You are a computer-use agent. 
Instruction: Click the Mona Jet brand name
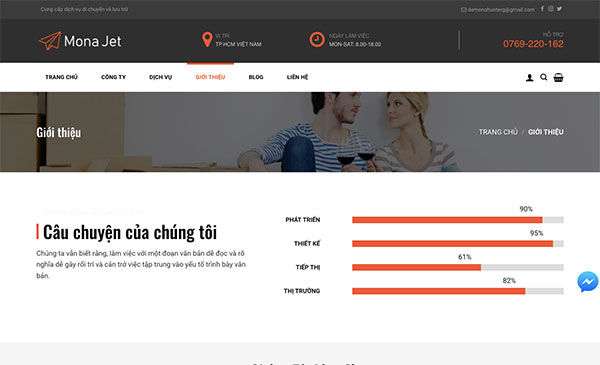[93, 41]
